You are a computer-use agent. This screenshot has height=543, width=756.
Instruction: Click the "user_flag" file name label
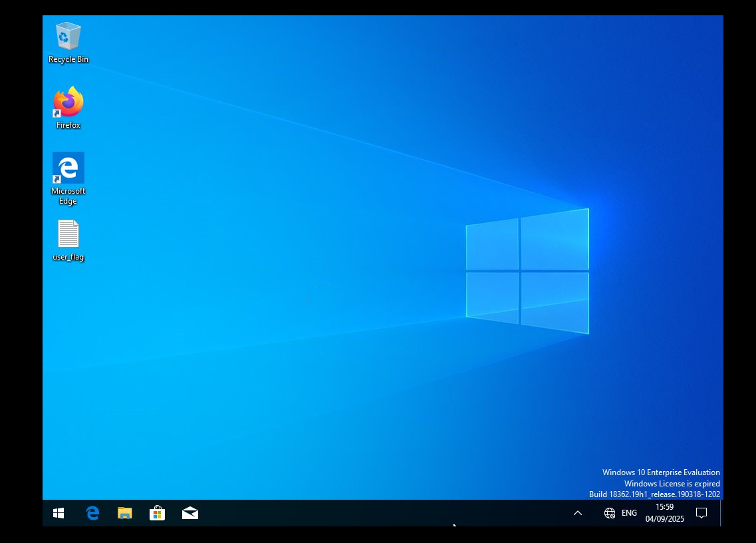[68, 258]
